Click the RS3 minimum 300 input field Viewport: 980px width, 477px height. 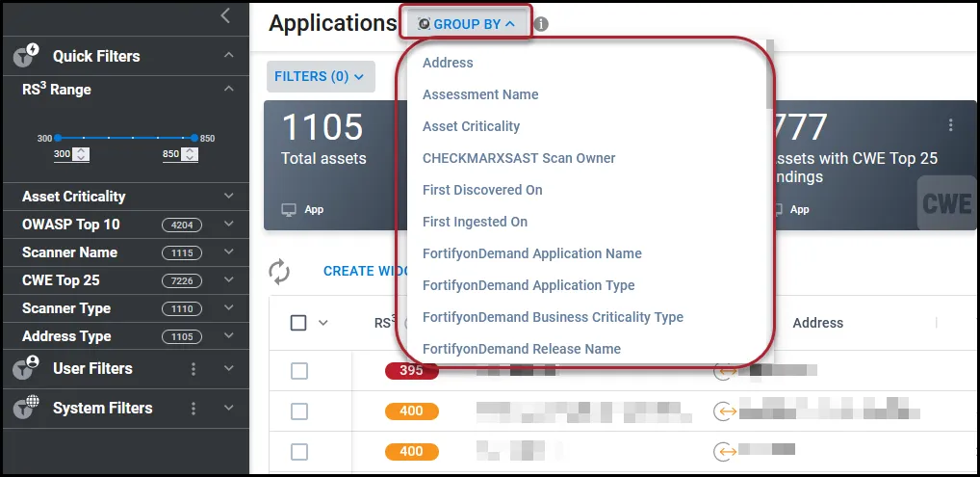point(63,154)
